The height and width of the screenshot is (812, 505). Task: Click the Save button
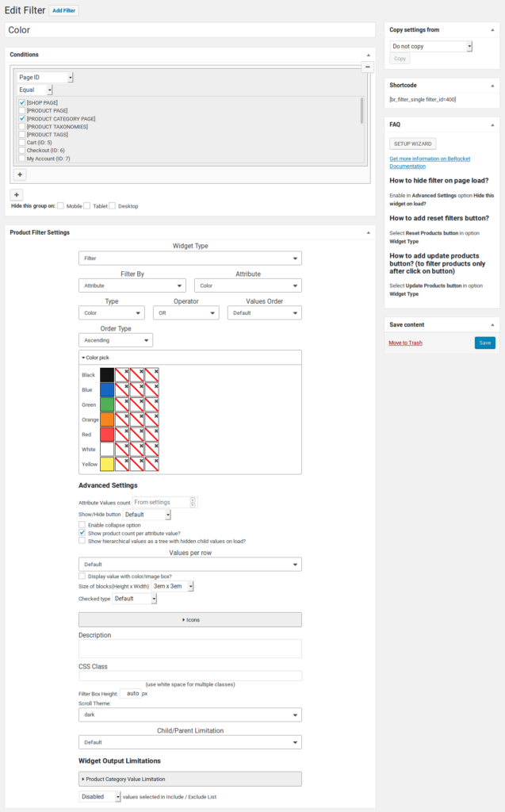pyautogui.click(x=484, y=343)
